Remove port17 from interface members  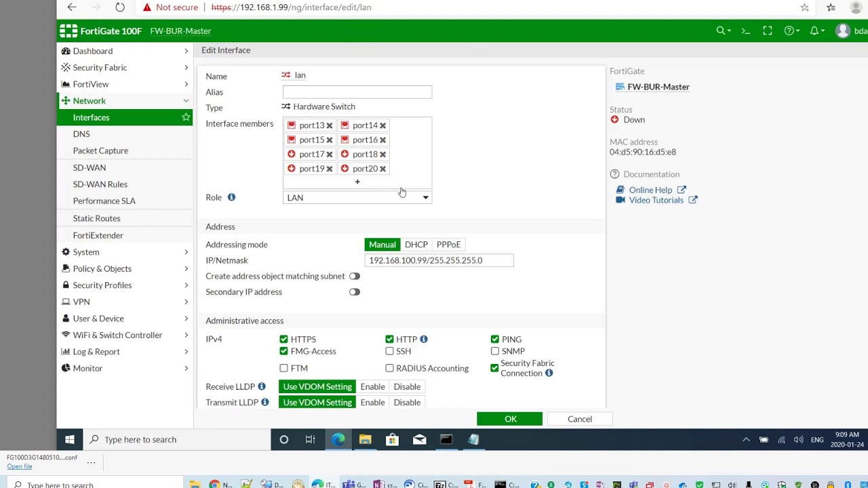tap(330, 155)
